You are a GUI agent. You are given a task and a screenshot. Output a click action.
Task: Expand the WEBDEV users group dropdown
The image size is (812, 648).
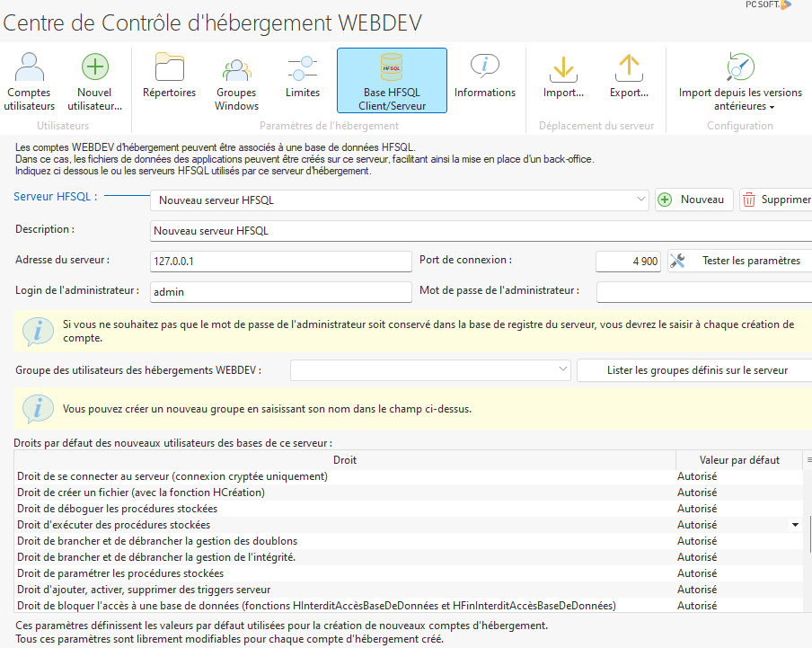click(562, 369)
